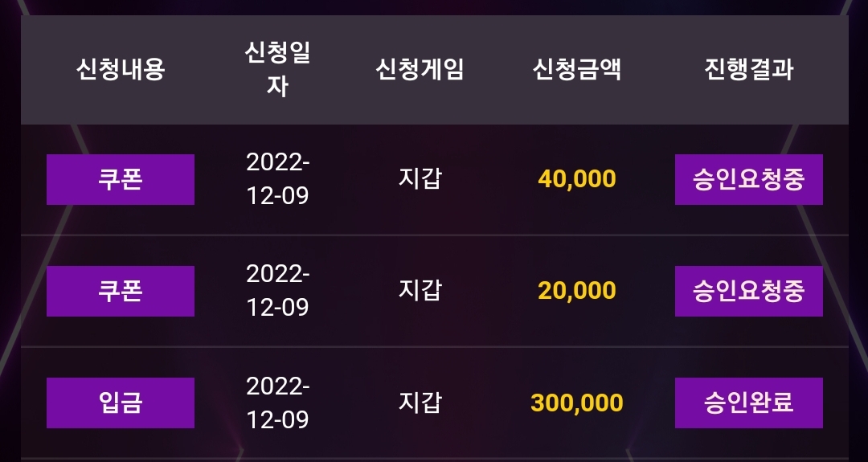Select the 신청일자 column header
868x462 pixels.
(277, 70)
